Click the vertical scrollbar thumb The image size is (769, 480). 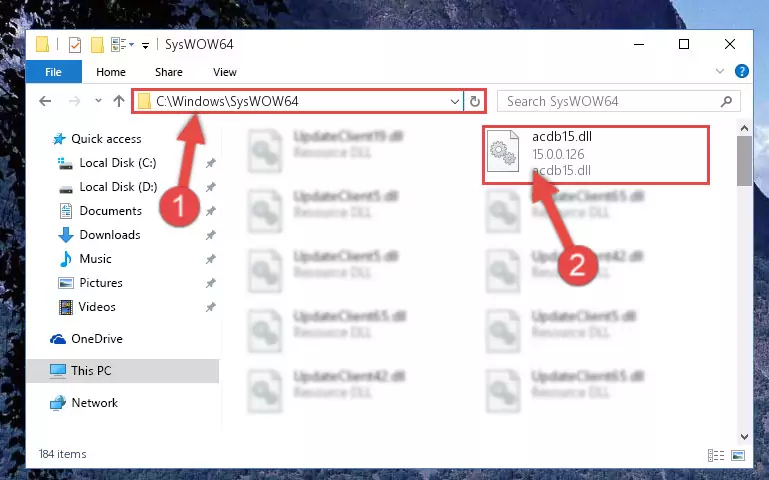(x=744, y=161)
